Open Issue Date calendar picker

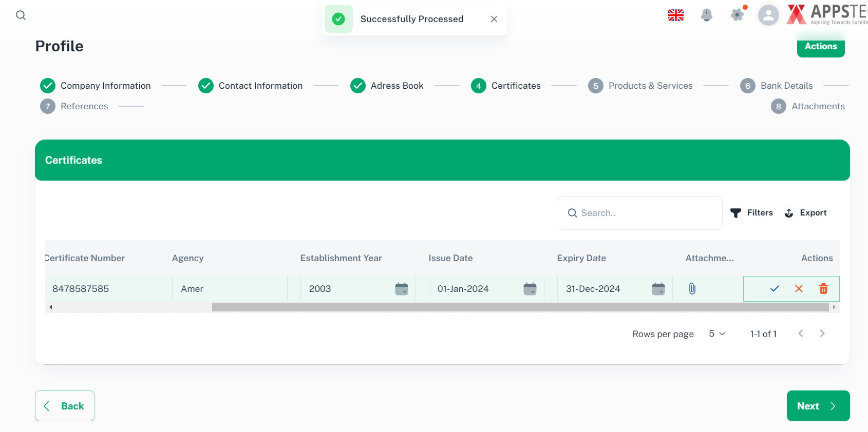click(530, 289)
